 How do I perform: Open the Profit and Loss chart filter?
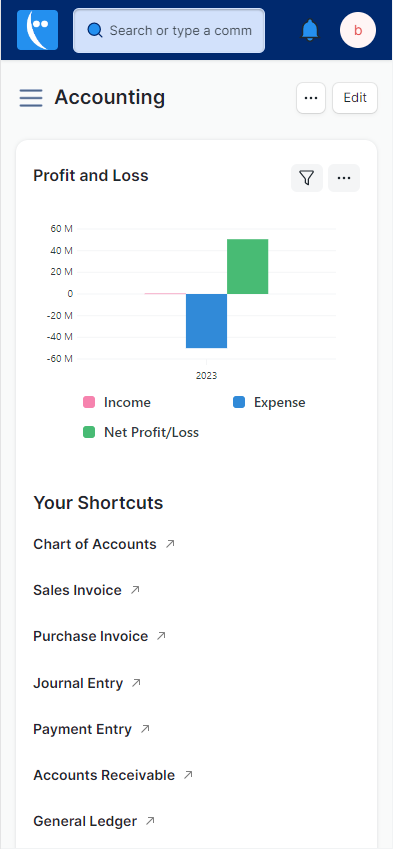coord(307,178)
